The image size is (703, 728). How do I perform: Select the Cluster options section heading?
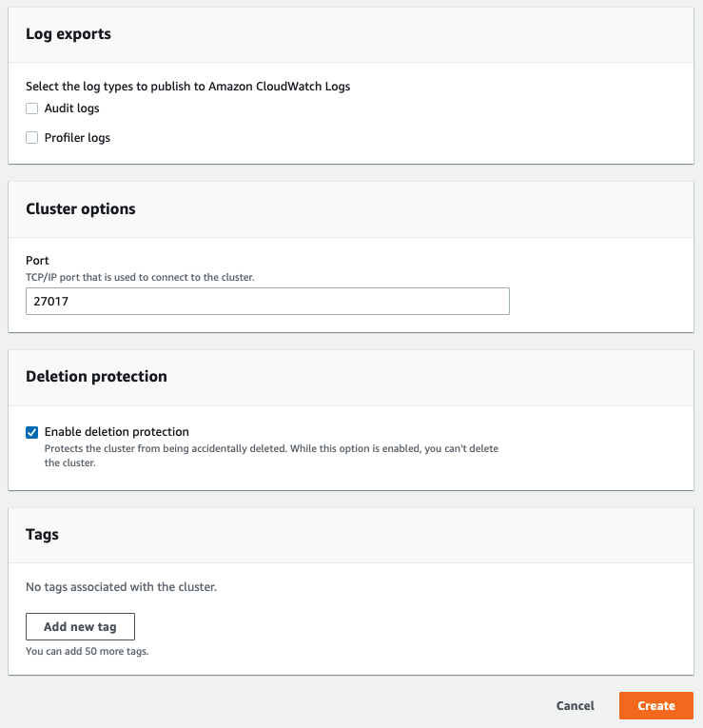click(x=81, y=209)
